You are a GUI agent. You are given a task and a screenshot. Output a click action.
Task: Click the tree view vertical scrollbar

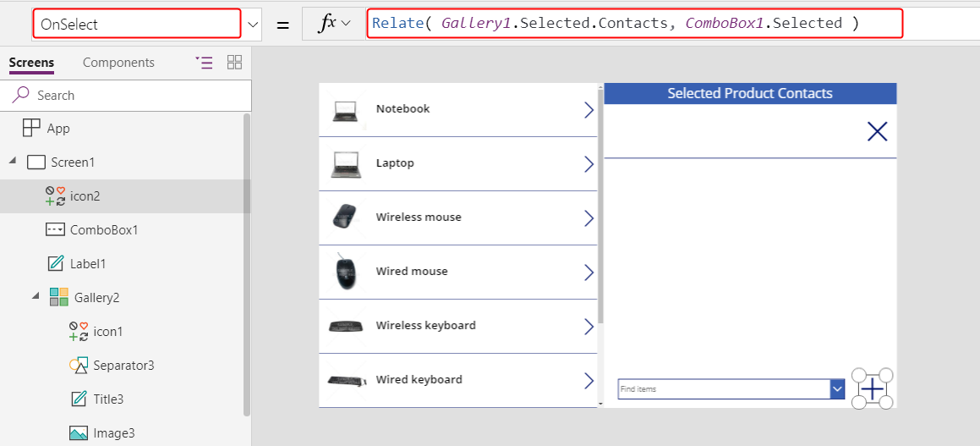(247, 265)
